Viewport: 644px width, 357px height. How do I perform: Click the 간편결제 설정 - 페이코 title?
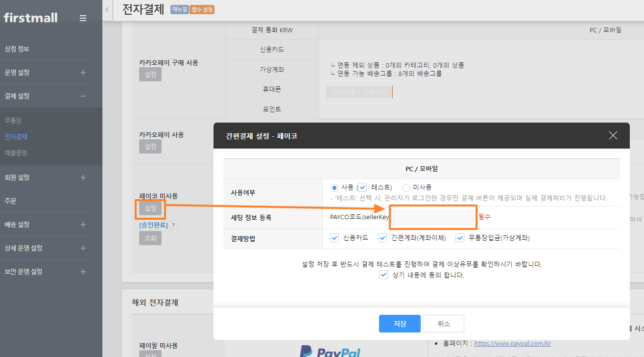262,136
